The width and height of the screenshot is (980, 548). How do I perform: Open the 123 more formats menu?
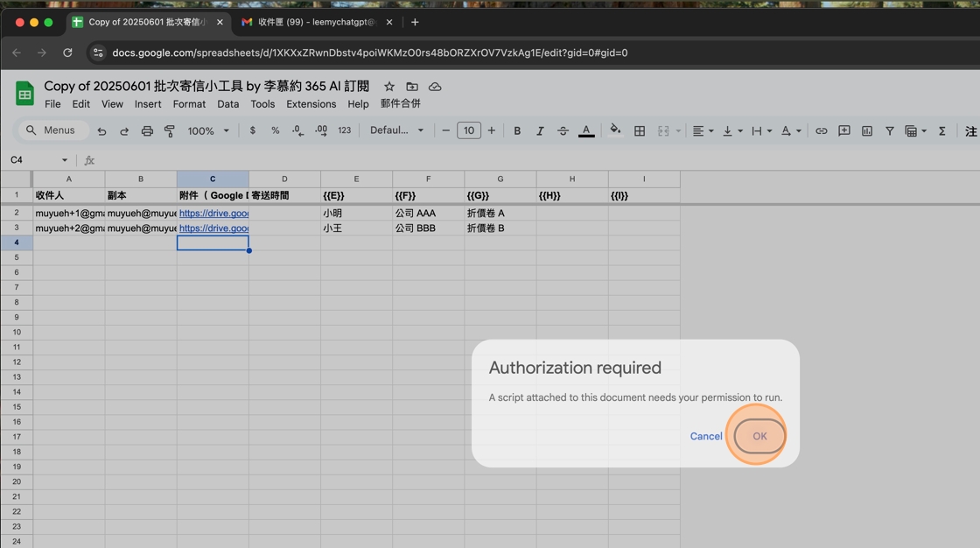coord(345,130)
